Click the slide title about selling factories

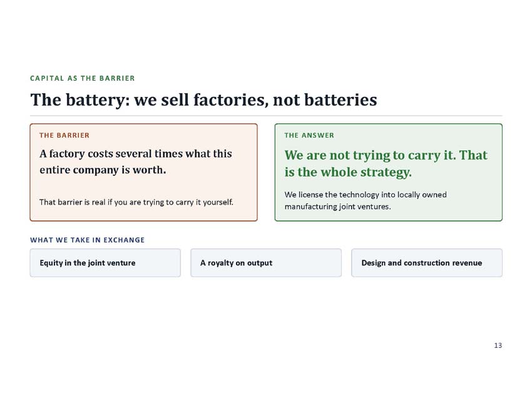click(203, 100)
